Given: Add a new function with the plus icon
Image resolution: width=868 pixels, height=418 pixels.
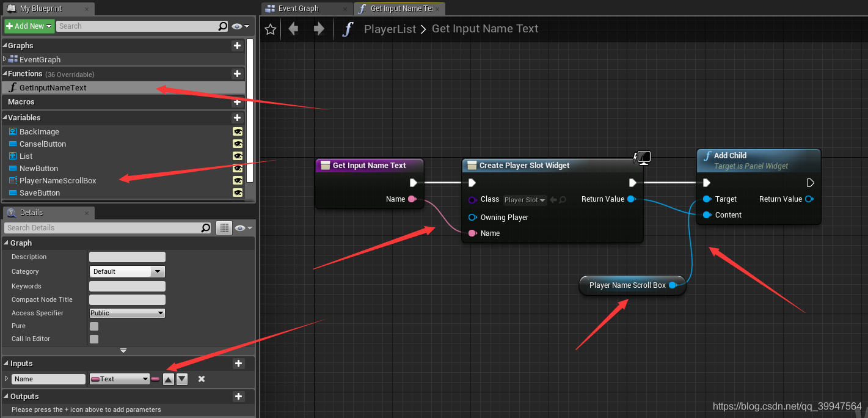Looking at the screenshot, I should click(237, 74).
